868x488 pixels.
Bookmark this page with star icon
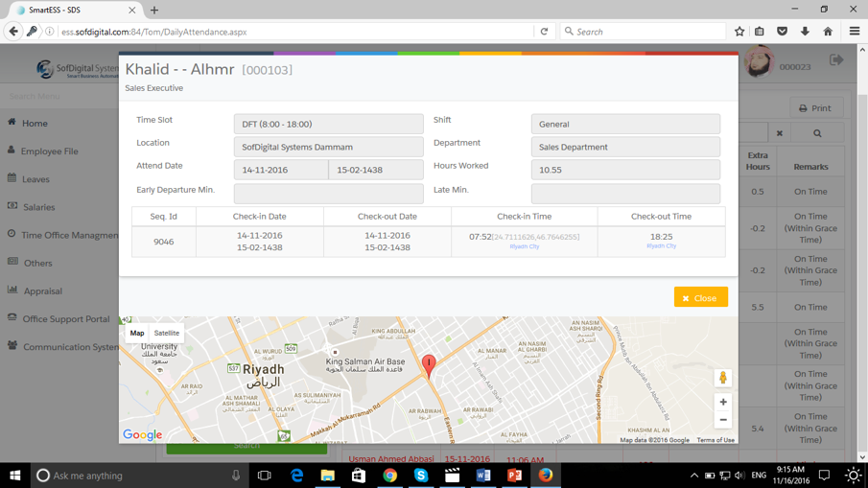pyautogui.click(x=739, y=32)
